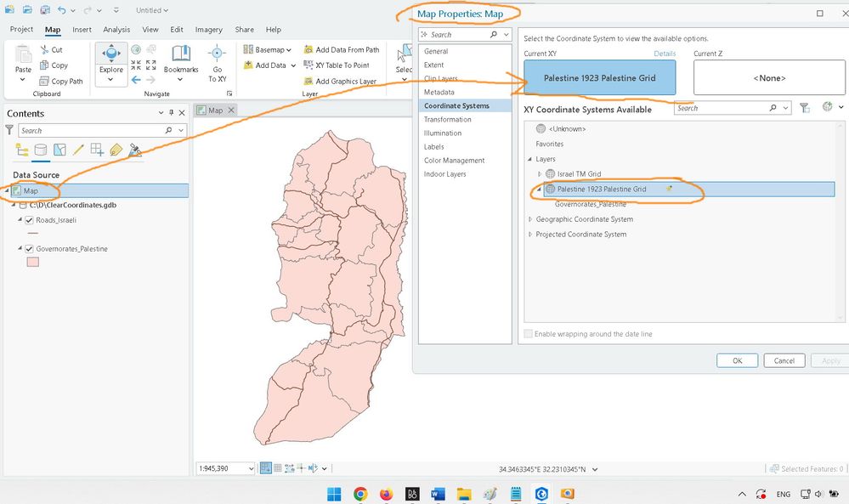The height and width of the screenshot is (504, 849).
Task: Open the Insert ribbon tab
Action: click(x=82, y=30)
